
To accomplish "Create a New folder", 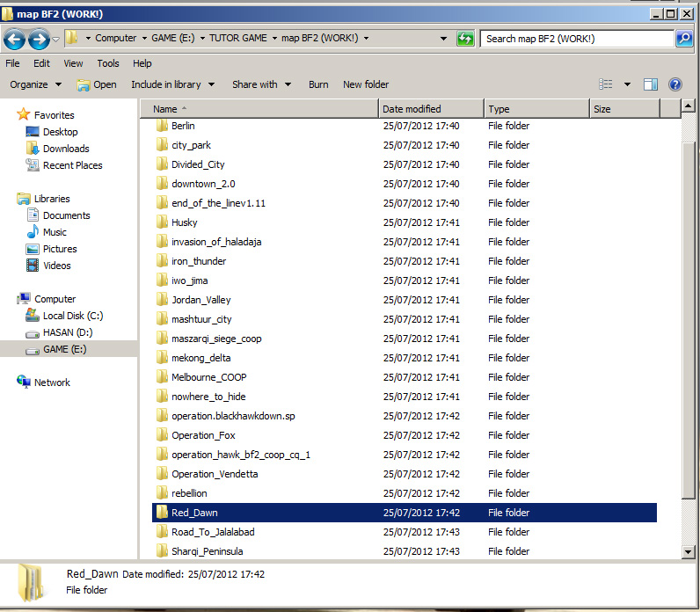I will pyautogui.click(x=366, y=84).
